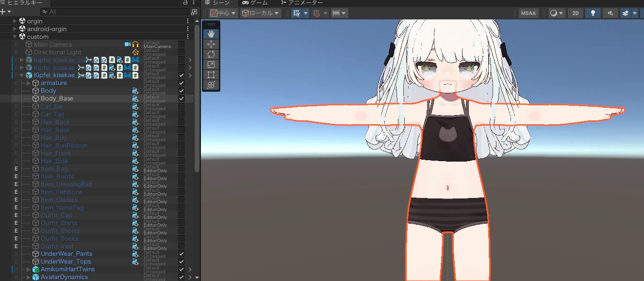Select the Scale tool
644x281 pixels.
(x=211, y=65)
